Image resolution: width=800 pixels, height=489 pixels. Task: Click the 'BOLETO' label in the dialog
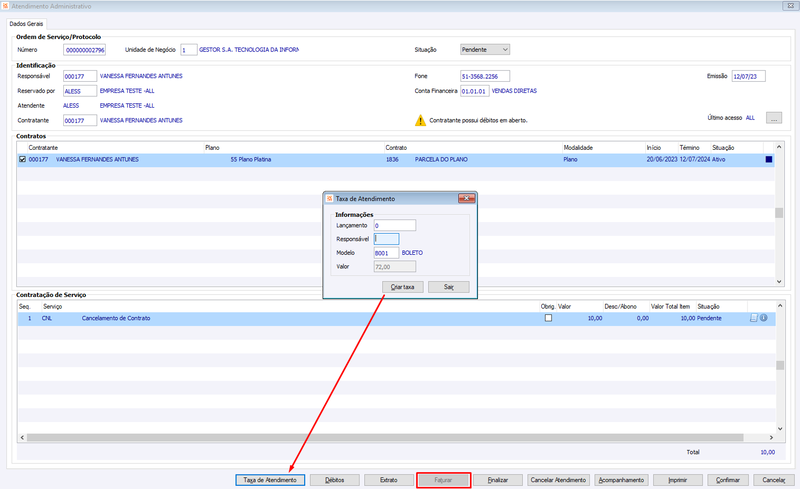412,253
